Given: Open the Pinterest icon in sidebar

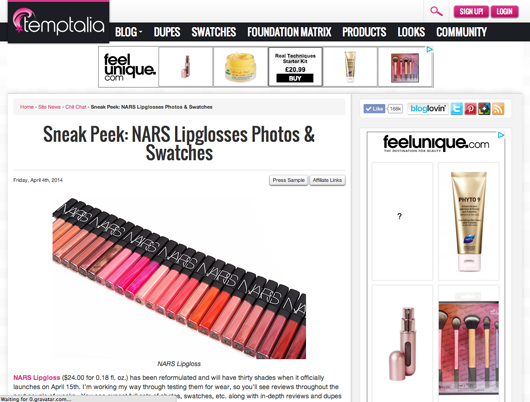Looking at the screenshot, I should 470,109.
